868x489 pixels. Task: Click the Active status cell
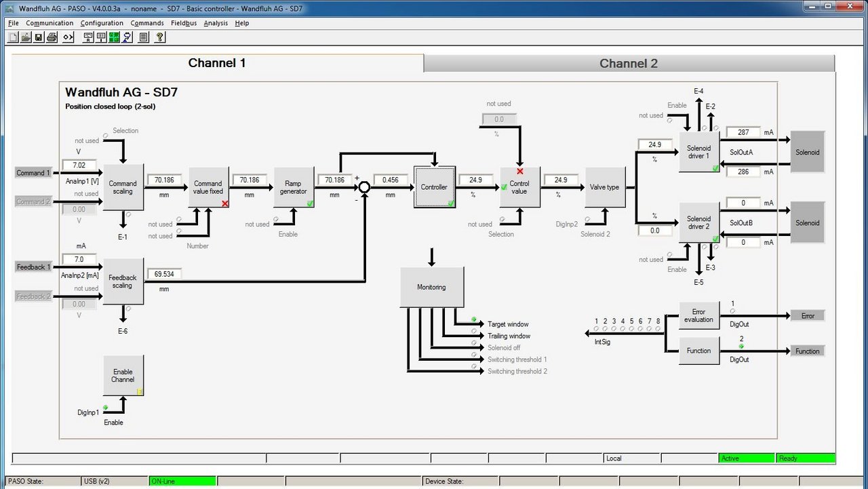click(x=747, y=458)
